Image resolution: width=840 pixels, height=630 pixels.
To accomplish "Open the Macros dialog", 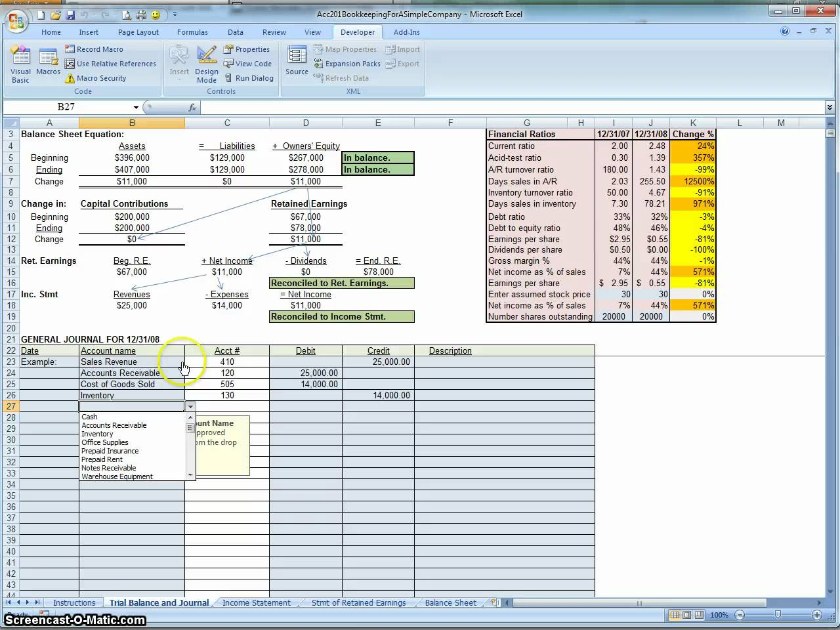I will point(48,63).
